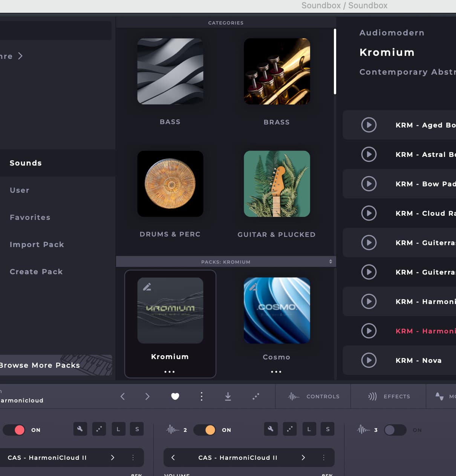Step to the next sound on the red ON layer's selector
Screen dimensions: 456x476
(x=112, y=458)
